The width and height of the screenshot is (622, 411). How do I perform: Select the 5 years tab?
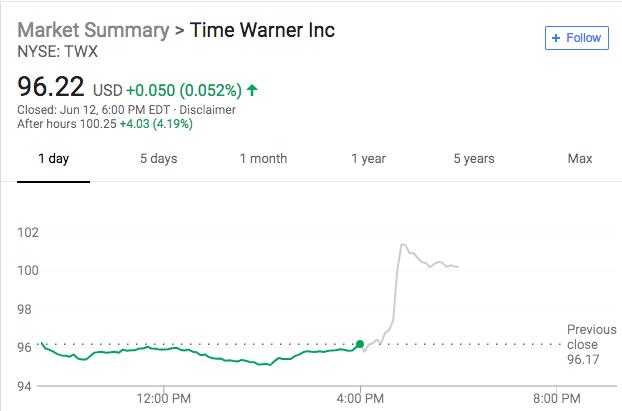click(473, 158)
